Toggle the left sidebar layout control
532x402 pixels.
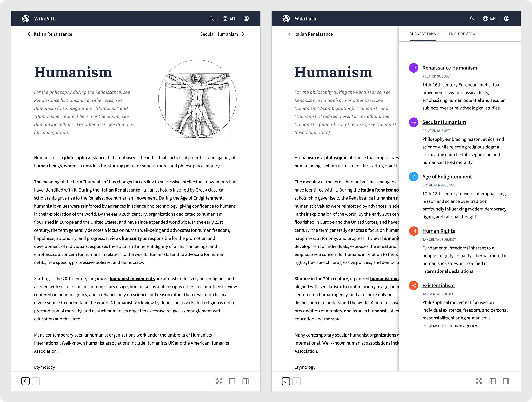pos(232,381)
